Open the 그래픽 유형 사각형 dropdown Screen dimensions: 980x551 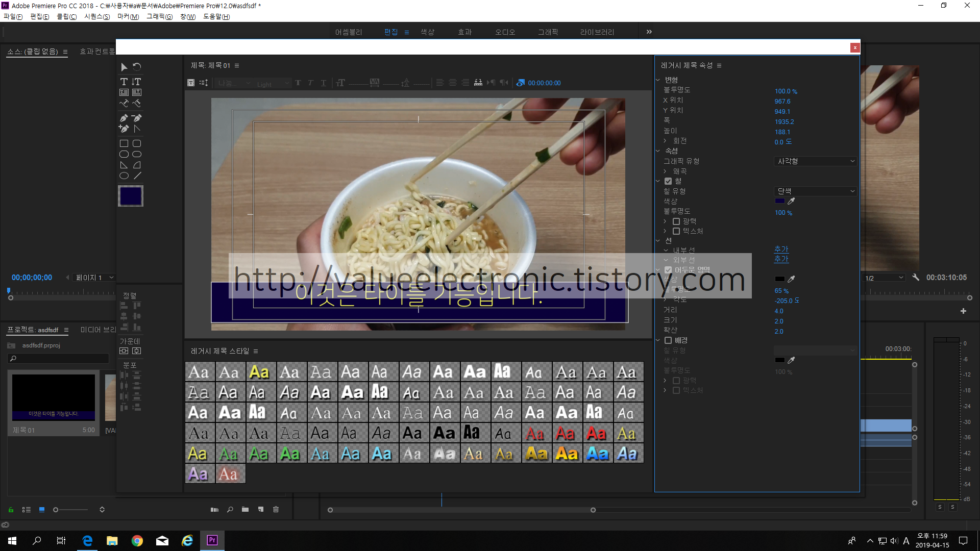815,161
